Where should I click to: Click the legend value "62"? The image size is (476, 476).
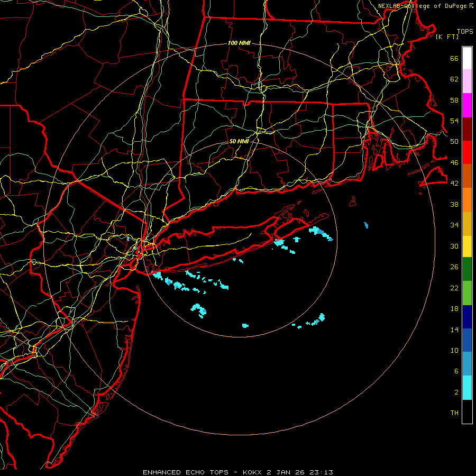454,79
